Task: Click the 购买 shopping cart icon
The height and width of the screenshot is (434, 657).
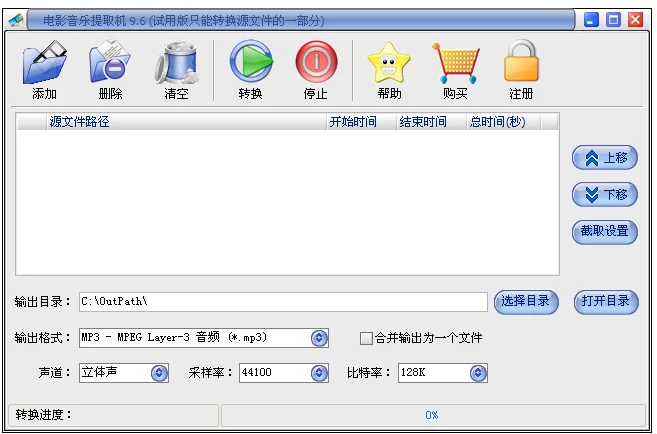Action: coord(455,63)
